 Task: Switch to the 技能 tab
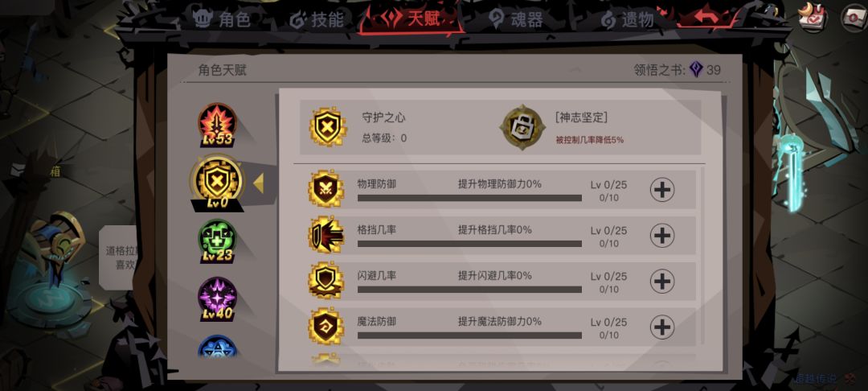(x=317, y=19)
